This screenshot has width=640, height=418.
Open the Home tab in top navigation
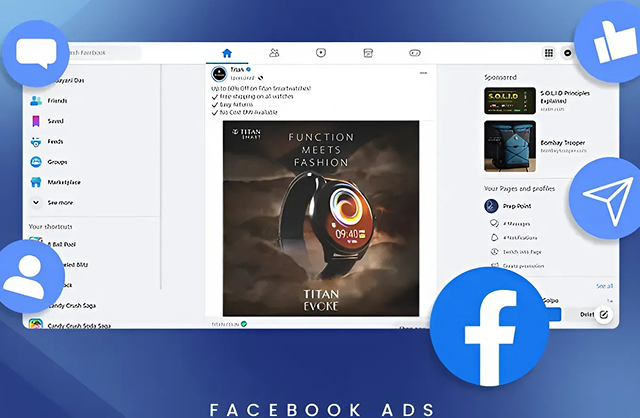click(x=227, y=53)
